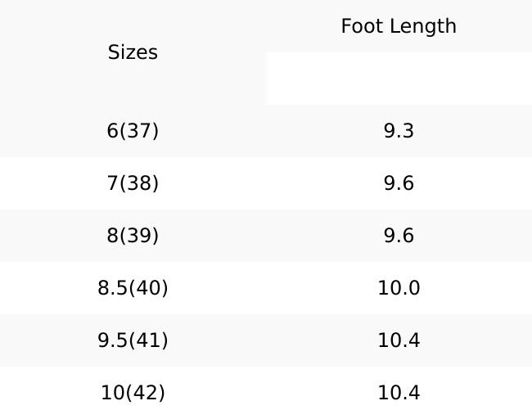Click the Sizes column header

point(133,52)
